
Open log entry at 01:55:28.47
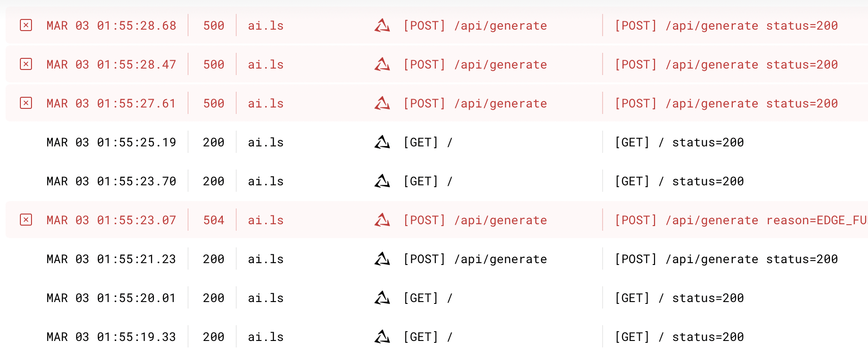coord(111,64)
